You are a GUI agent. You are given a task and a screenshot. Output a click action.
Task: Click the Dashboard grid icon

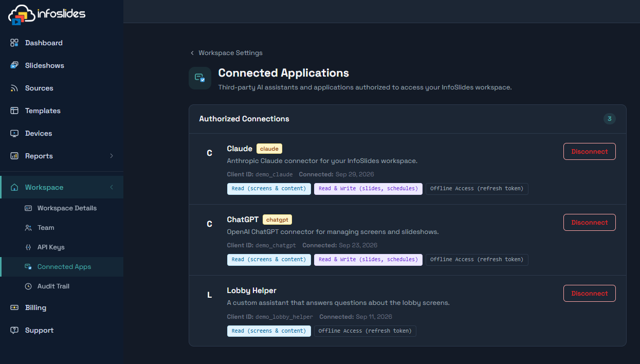14,43
